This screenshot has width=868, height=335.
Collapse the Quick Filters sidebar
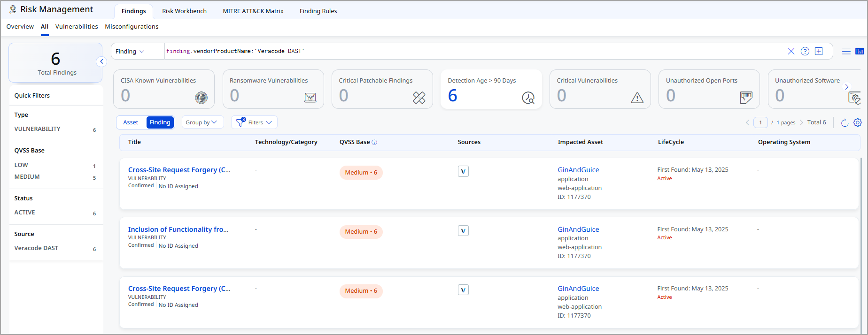[101, 61]
